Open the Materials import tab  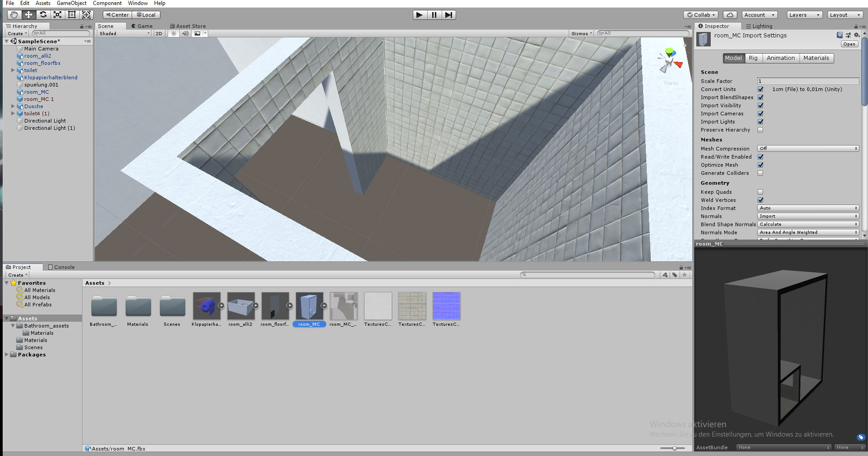[x=816, y=58]
